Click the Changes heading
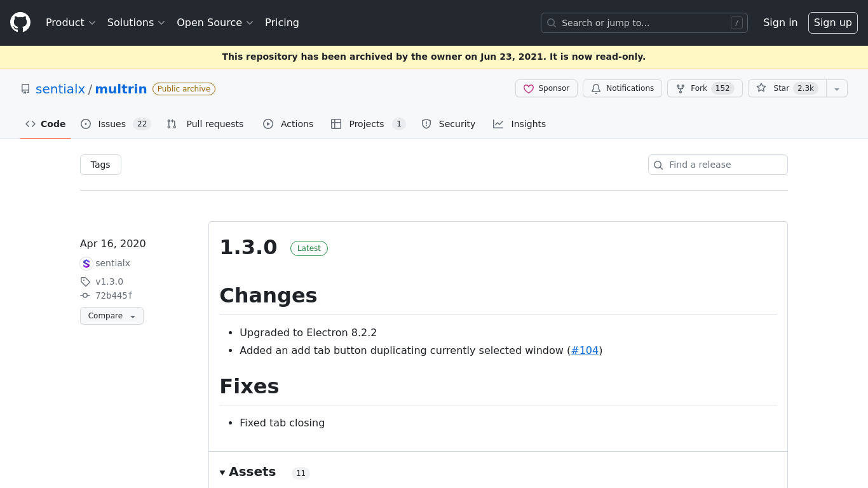868x488 pixels. pyautogui.click(x=268, y=295)
